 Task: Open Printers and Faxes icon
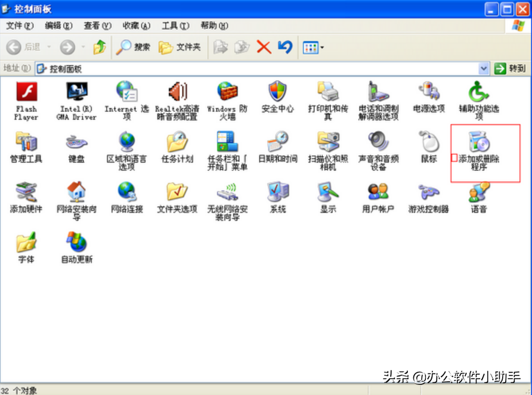[327, 93]
